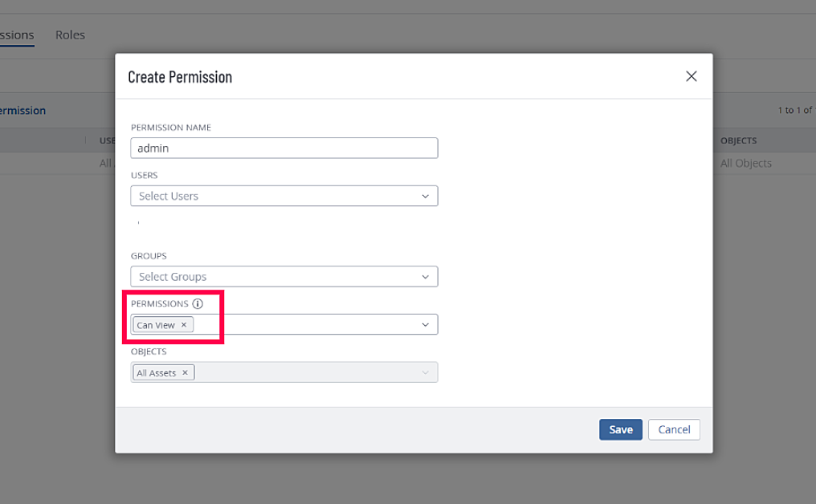Focus the Permission Name text field
This screenshot has height=504, width=816.
[x=284, y=148]
